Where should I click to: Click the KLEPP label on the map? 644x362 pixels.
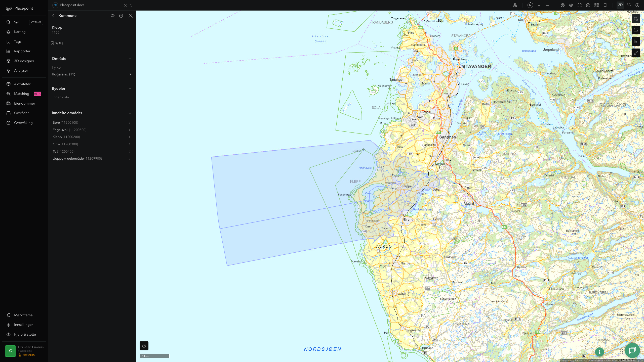[355, 182]
